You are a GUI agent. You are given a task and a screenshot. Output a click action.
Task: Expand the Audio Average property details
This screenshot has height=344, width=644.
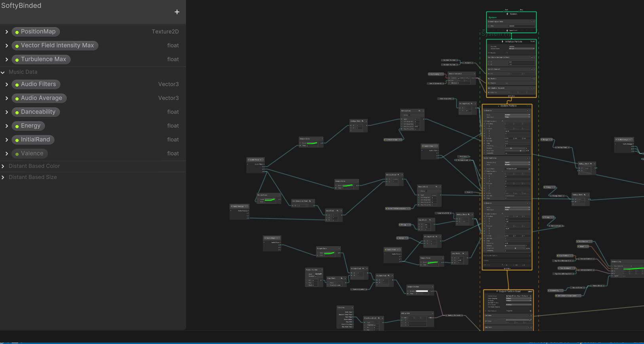click(x=7, y=98)
